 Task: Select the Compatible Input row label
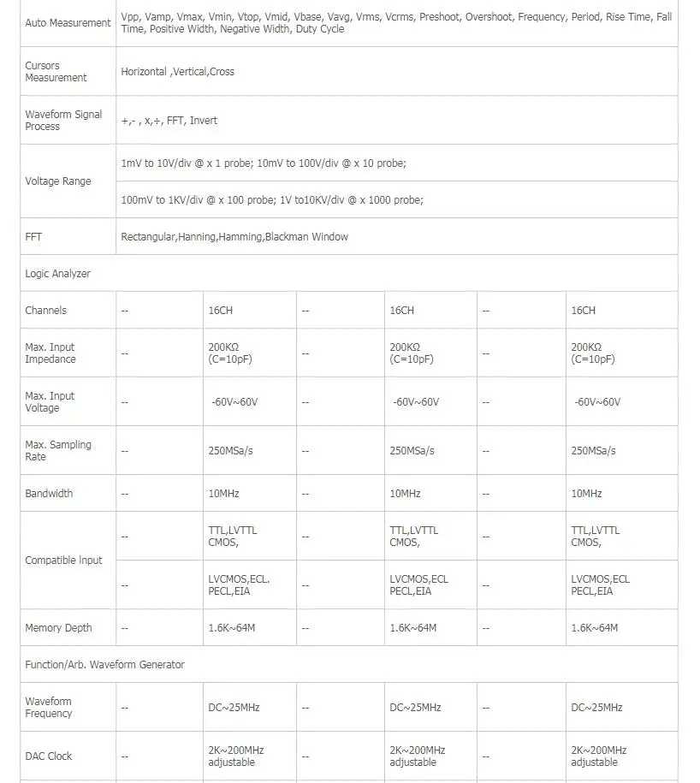point(63,561)
